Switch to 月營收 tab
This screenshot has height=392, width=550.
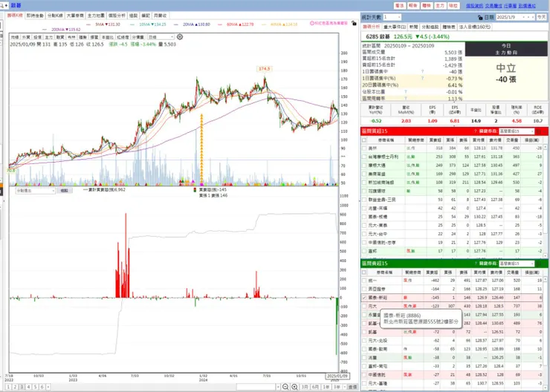point(161,16)
